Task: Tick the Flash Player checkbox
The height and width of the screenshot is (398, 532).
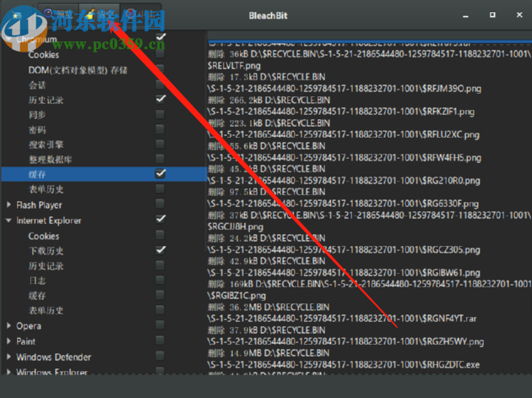Action: point(160,204)
